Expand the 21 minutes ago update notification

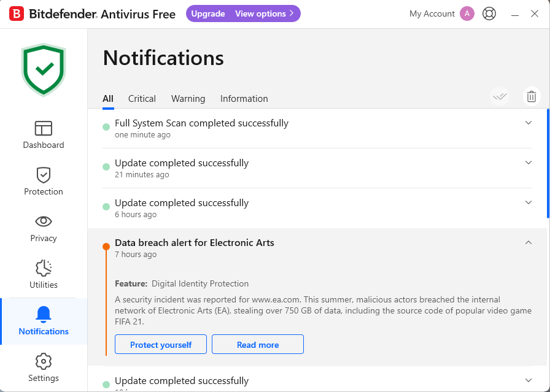pyautogui.click(x=529, y=163)
